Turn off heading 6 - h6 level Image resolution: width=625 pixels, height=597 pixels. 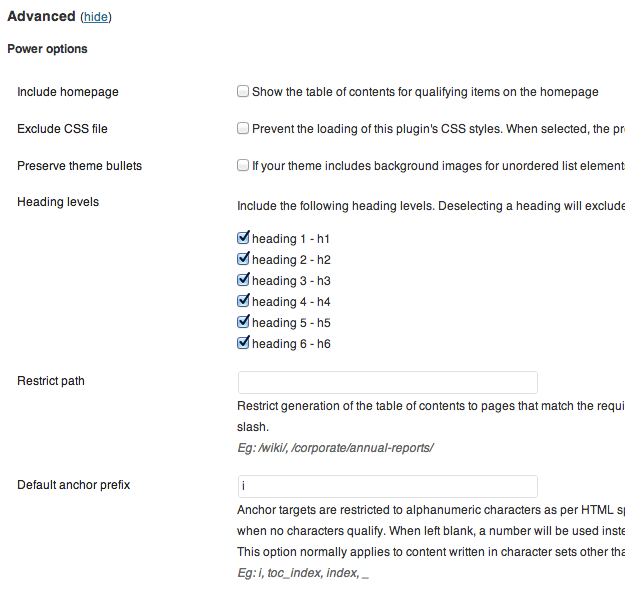pos(243,343)
